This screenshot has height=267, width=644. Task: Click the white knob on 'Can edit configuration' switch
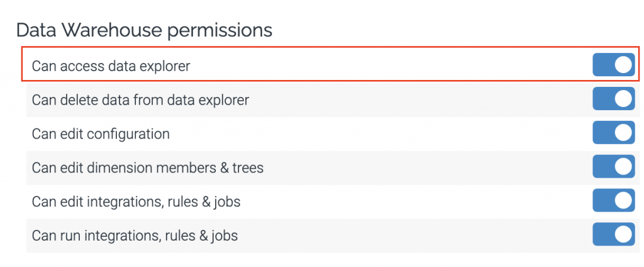pyautogui.click(x=623, y=133)
